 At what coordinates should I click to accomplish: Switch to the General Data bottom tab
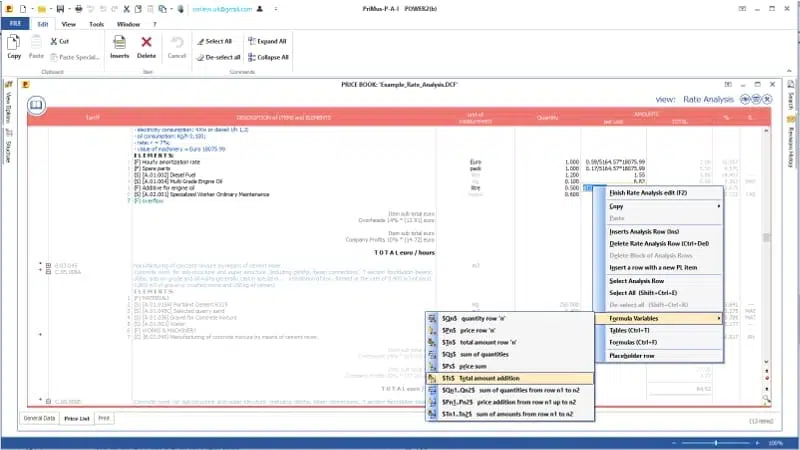[39, 418]
